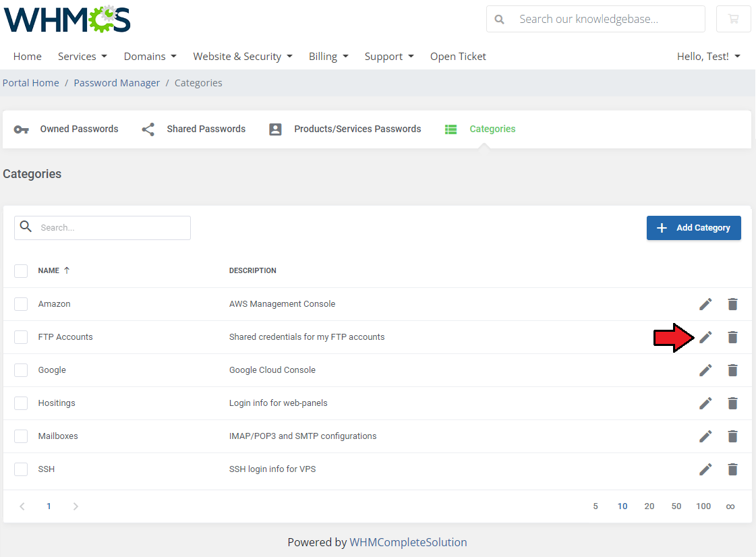Open Products/Services Passwords tab
The width and height of the screenshot is (756, 557).
click(345, 129)
